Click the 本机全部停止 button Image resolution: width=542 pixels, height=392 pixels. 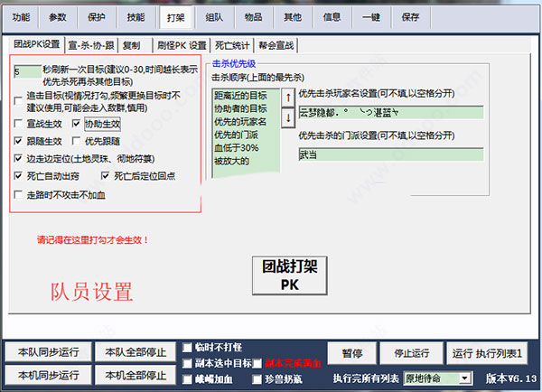point(135,375)
